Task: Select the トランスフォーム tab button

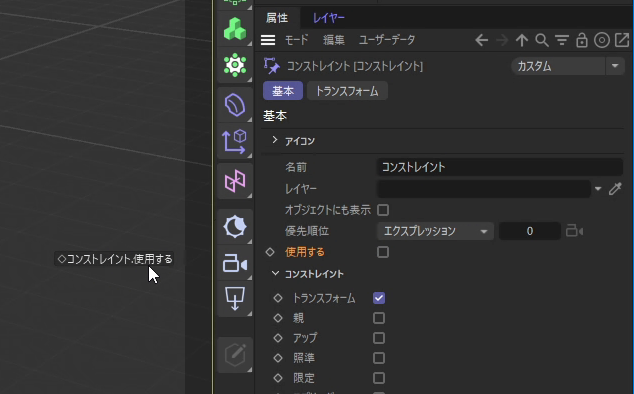Action: 347,91
